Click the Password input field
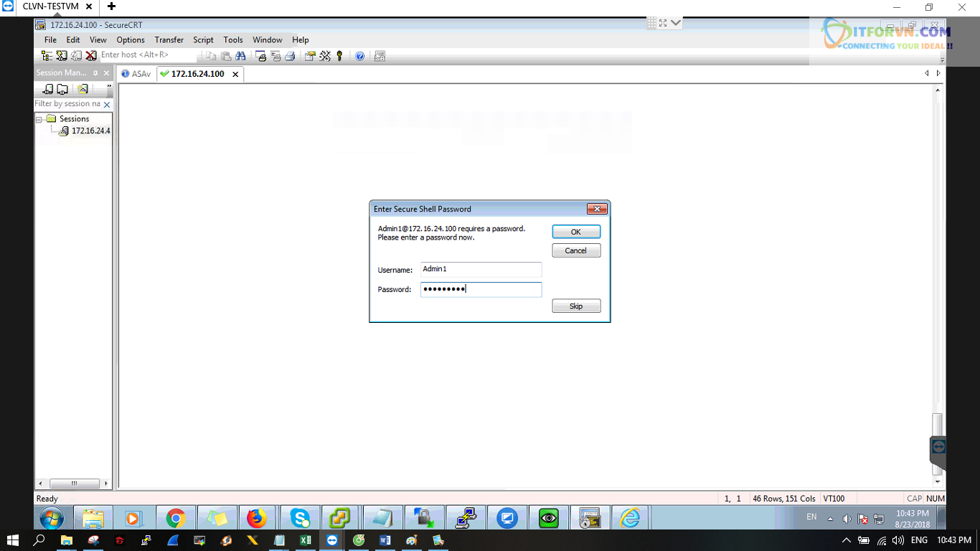Image resolution: width=980 pixels, height=551 pixels. click(x=481, y=289)
